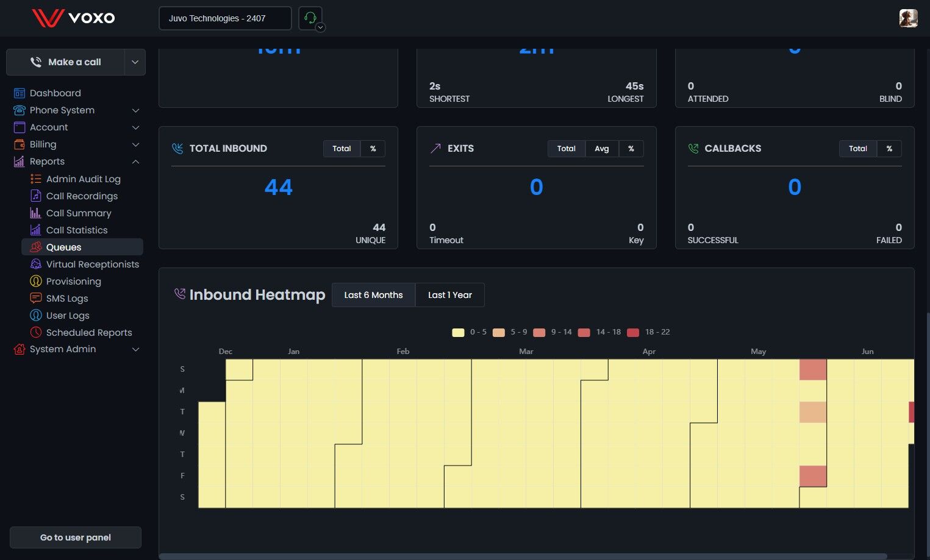Click the SMS Logs icon
The width and height of the screenshot is (930, 560).
[36, 299]
